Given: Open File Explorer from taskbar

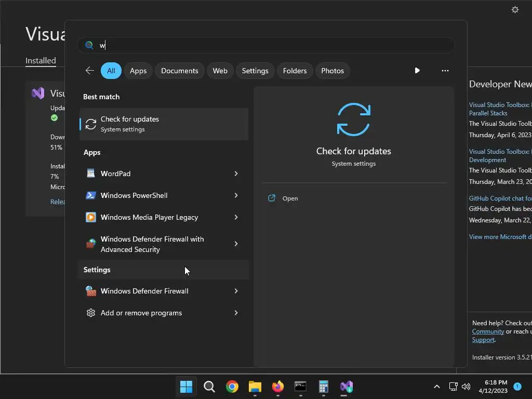Looking at the screenshot, I should [x=255, y=387].
